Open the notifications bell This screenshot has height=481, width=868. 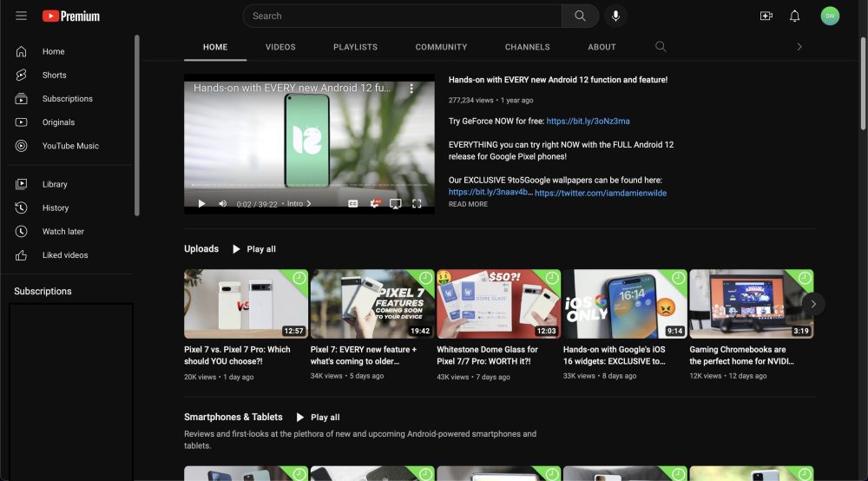[x=794, y=16]
